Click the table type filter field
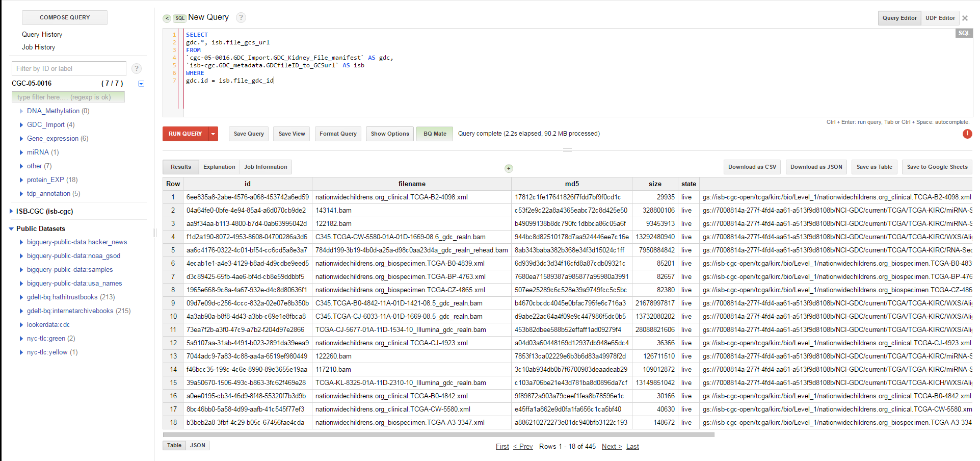980x461 pixels. coord(68,97)
